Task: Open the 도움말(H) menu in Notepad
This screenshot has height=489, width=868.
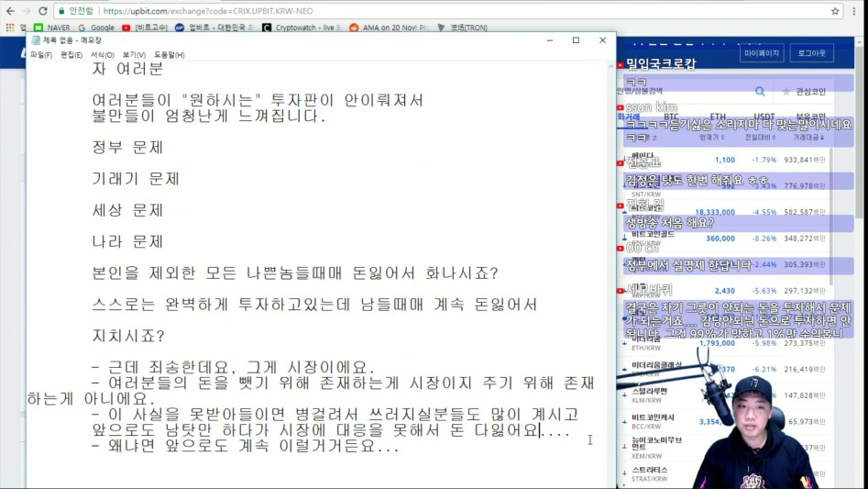Action: coord(170,55)
